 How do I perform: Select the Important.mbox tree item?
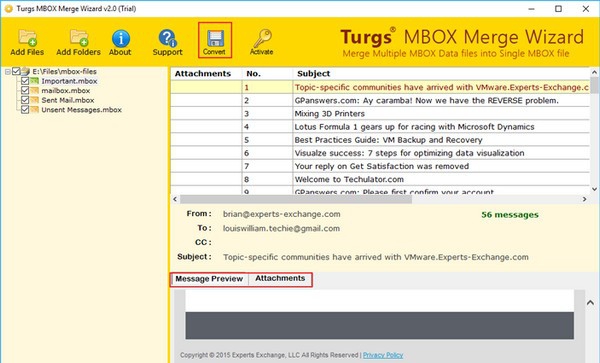[x=69, y=81]
